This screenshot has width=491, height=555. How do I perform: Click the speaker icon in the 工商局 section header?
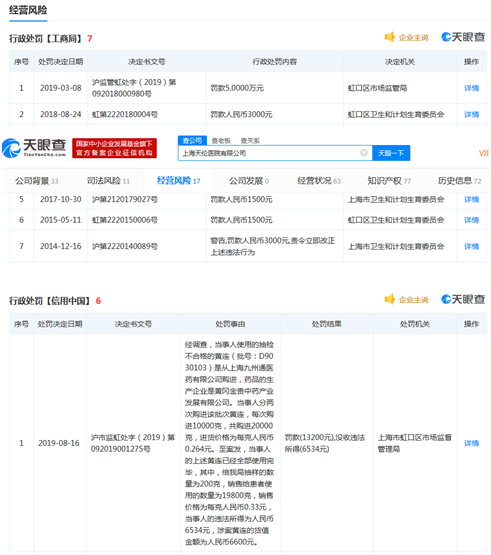tap(389, 37)
